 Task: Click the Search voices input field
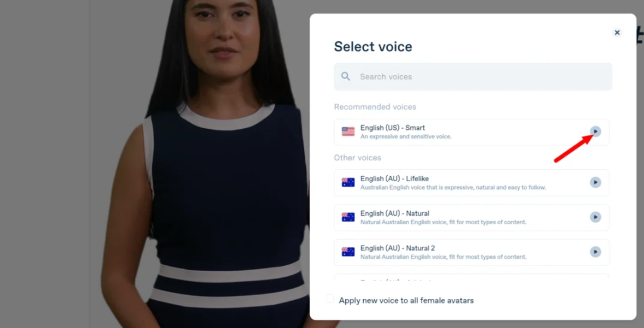pyautogui.click(x=473, y=76)
